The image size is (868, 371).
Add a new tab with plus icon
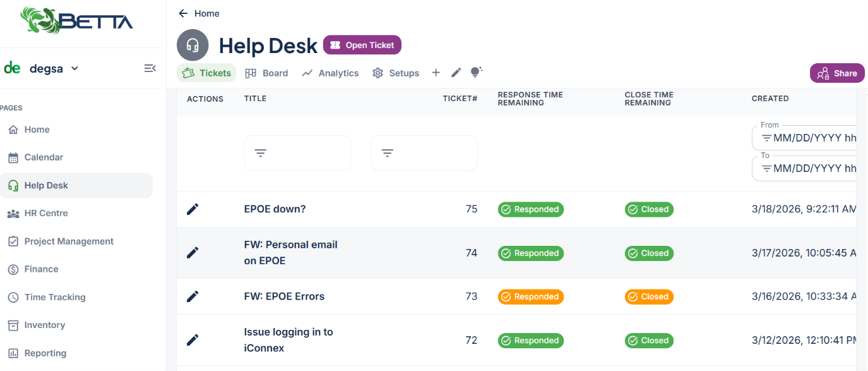(x=436, y=73)
